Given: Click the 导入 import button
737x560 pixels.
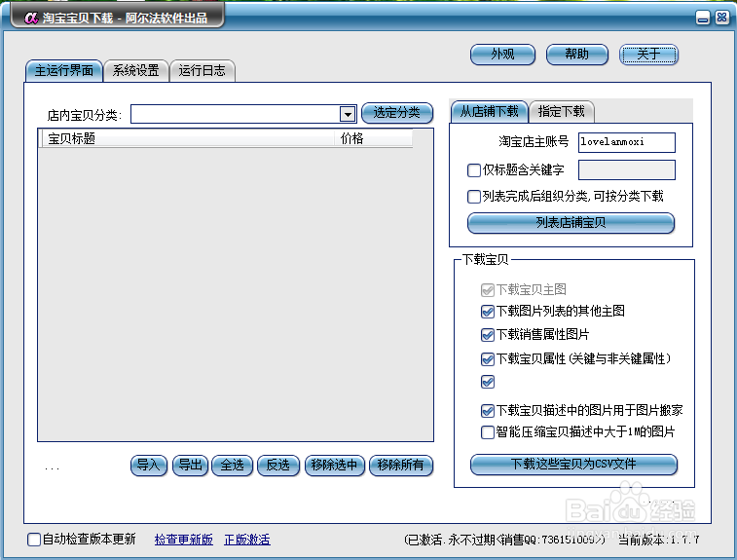Looking at the screenshot, I should 149,466.
